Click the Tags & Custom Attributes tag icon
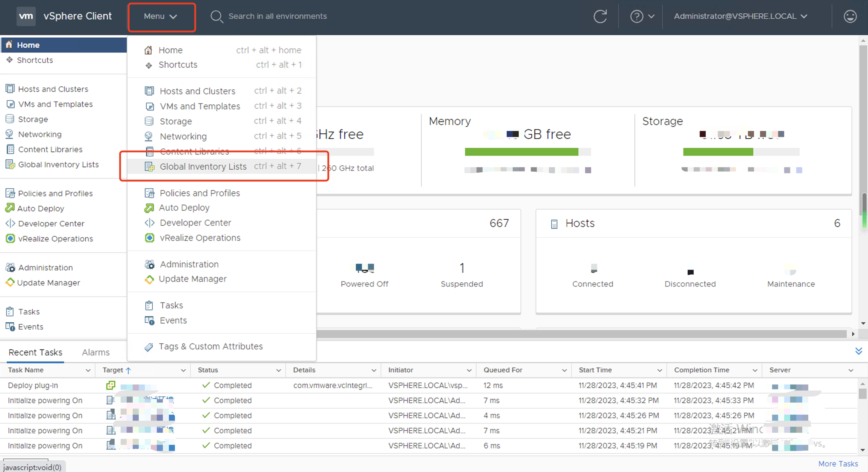Image resolution: width=868 pixels, height=472 pixels. (149, 347)
